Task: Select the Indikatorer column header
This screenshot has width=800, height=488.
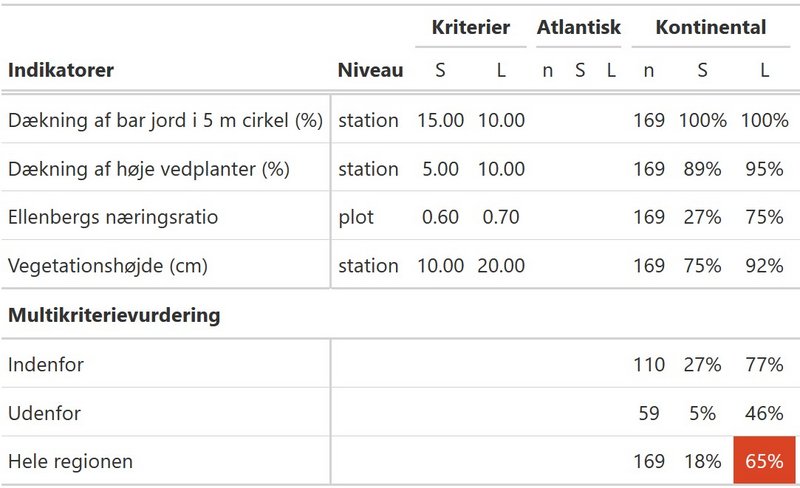Action: click(x=61, y=70)
